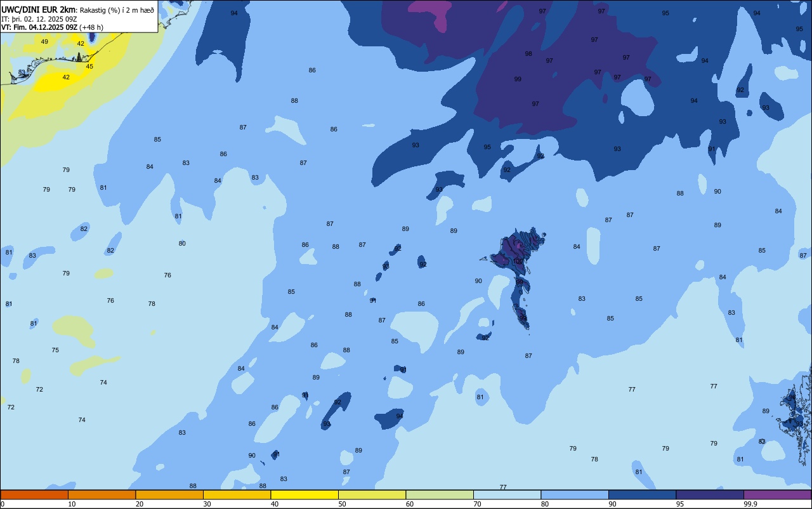Click the "100" value on the islands
The image size is (812, 509).
(x=518, y=261)
